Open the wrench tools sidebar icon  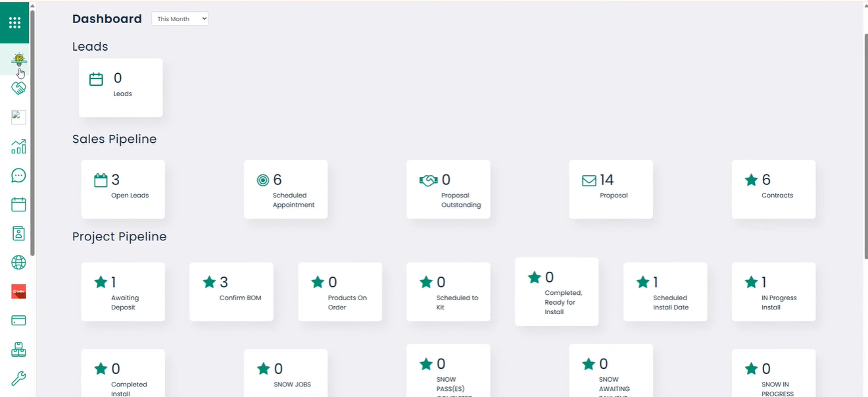(x=18, y=379)
